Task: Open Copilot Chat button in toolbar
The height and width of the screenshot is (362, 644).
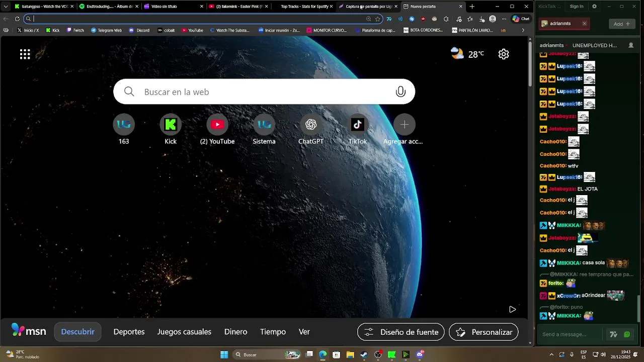Action: (x=521, y=19)
